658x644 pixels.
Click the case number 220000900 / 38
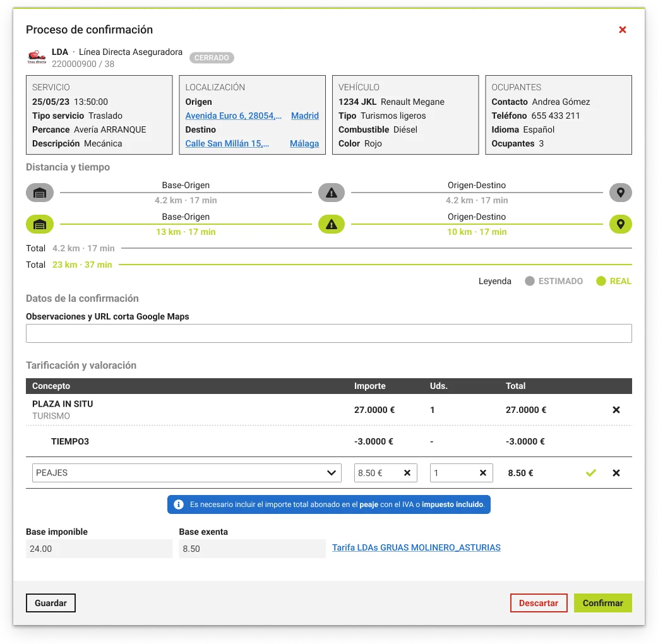(x=83, y=64)
